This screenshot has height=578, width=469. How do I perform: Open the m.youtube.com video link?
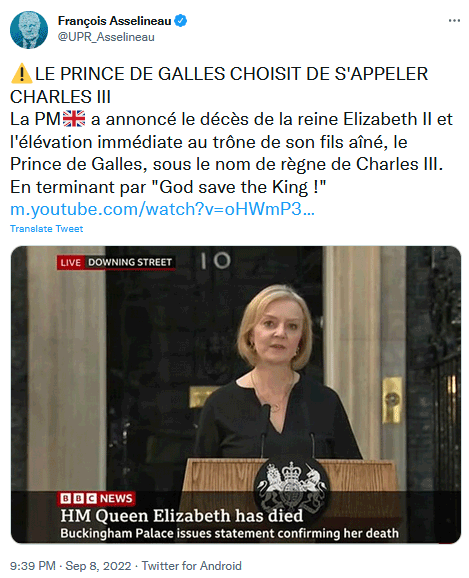[162, 209]
